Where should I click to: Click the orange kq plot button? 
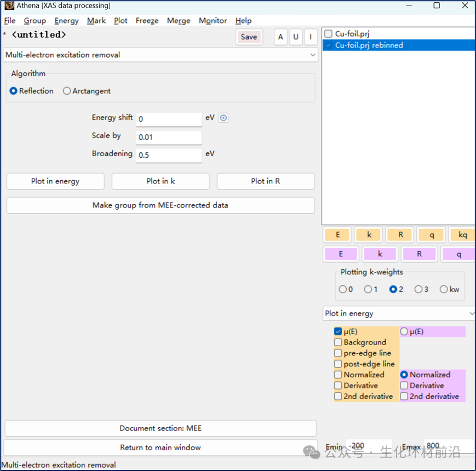462,234
